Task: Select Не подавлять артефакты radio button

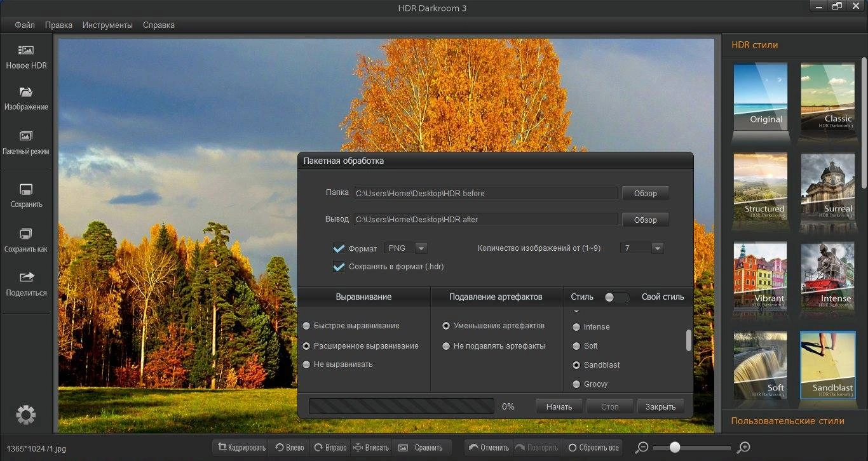Action: pyautogui.click(x=446, y=346)
